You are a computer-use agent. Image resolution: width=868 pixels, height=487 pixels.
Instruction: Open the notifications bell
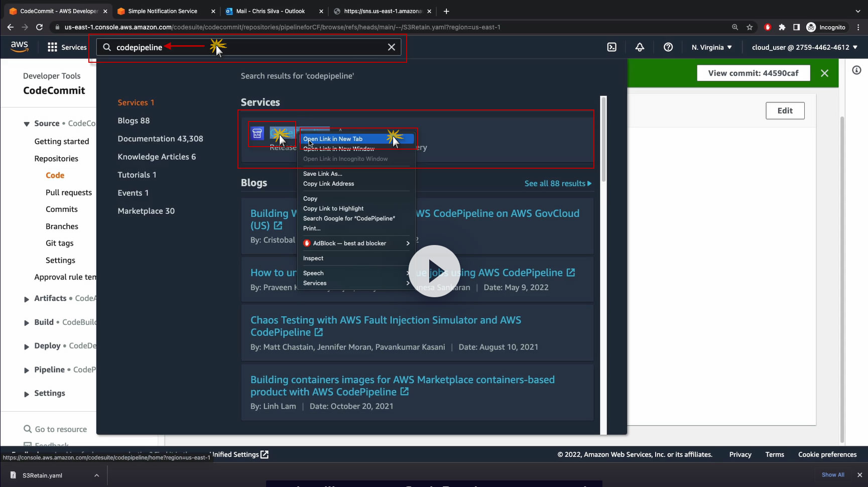[x=640, y=47]
